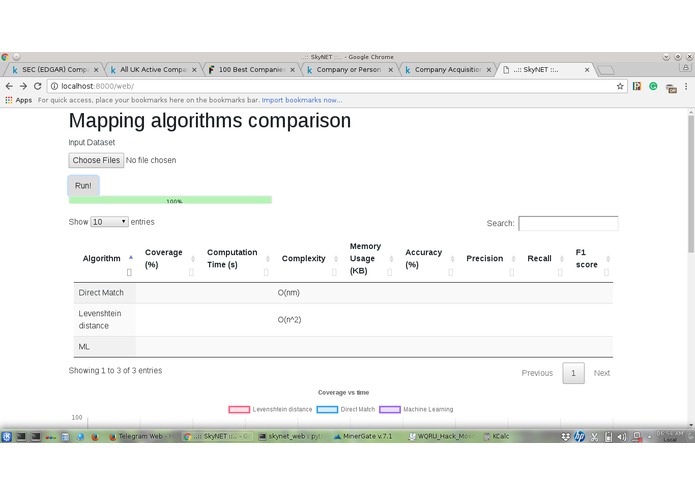
Task: Sort table by F1 score
Action: pyautogui.click(x=590, y=258)
